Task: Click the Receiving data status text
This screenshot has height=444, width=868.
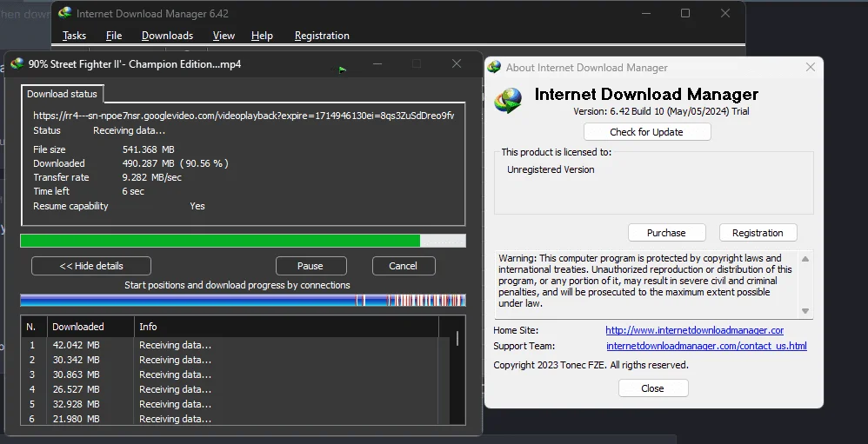Action: click(x=129, y=130)
